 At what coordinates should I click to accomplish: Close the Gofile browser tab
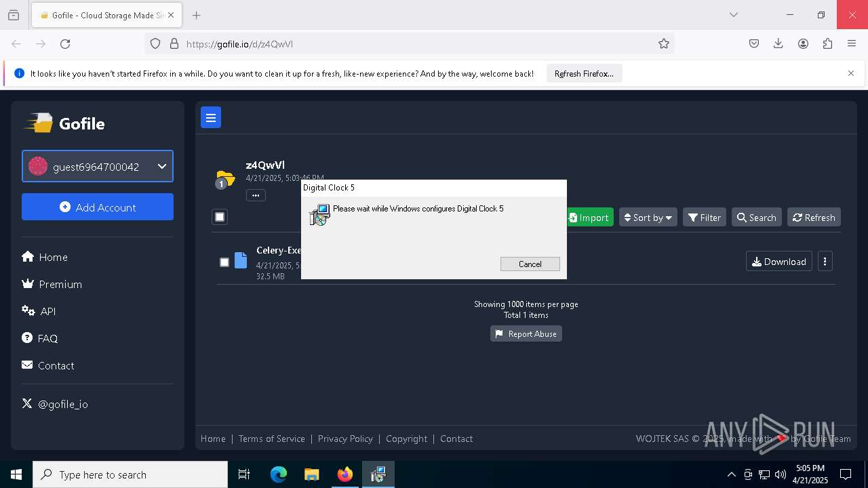[170, 15]
